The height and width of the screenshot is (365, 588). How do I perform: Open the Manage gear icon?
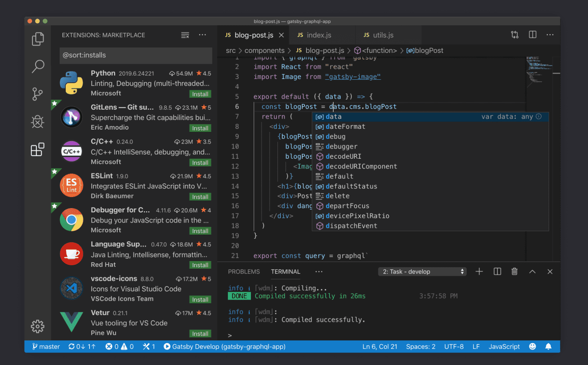point(37,326)
